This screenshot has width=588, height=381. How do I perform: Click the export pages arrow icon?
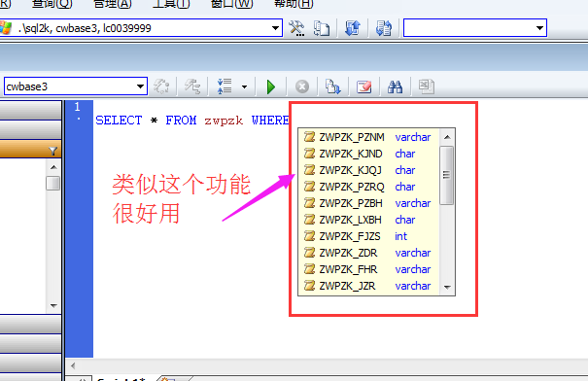click(332, 87)
